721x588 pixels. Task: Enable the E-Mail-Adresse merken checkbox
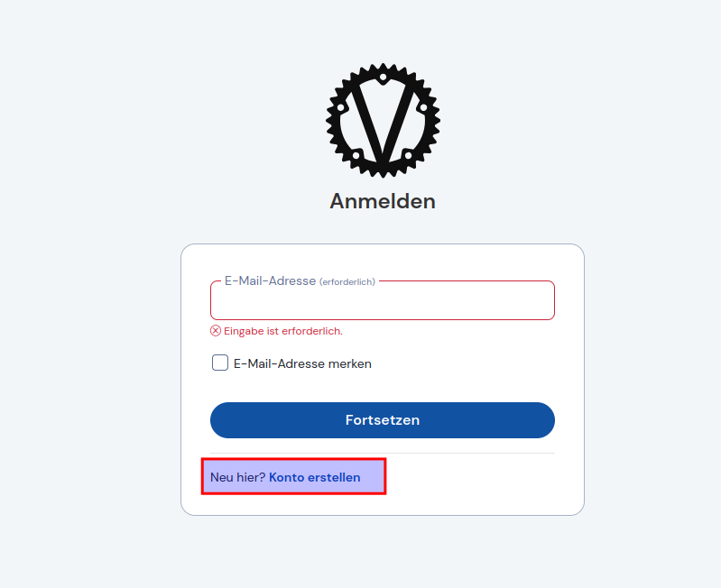pyautogui.click(x=220, y=363)
